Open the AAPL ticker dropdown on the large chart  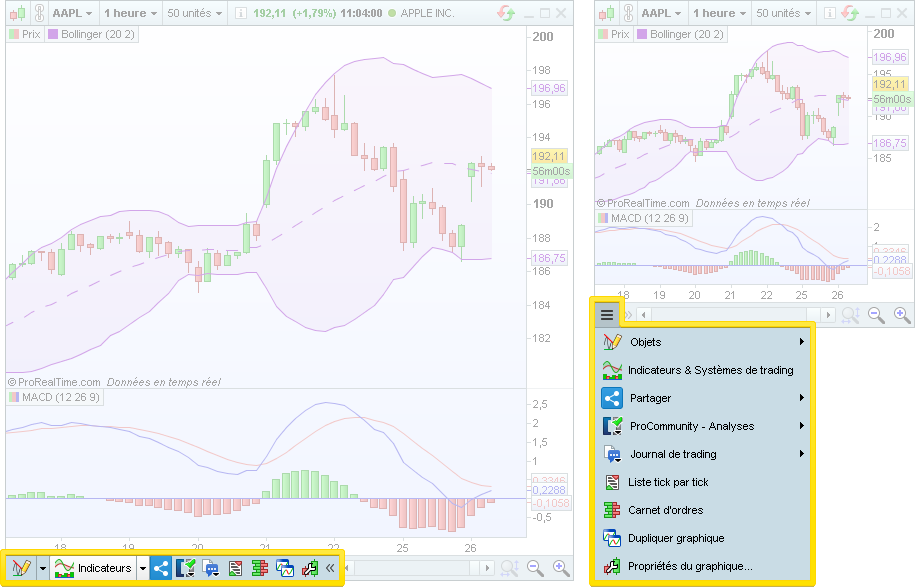click(73, 14)
